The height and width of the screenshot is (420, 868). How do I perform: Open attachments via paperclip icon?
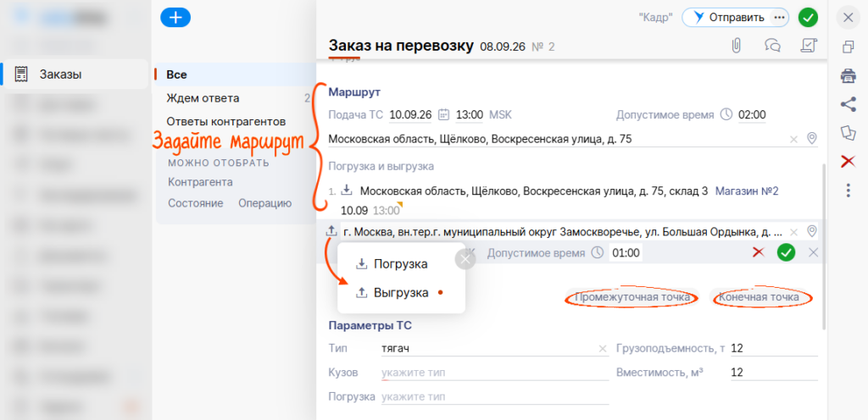pyautogui.click(x=737, y=46)
